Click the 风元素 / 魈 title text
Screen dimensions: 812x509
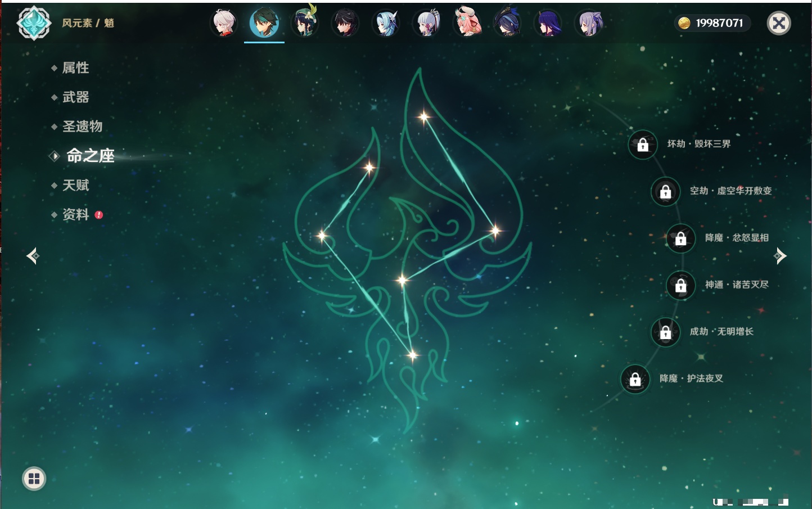coord(88,23)
